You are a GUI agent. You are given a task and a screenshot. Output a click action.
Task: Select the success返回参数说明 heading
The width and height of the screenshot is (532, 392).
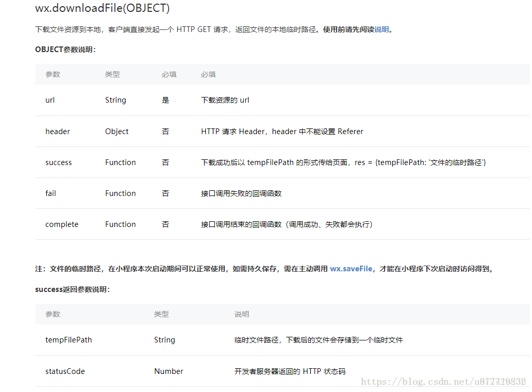[x=73, y=289]
